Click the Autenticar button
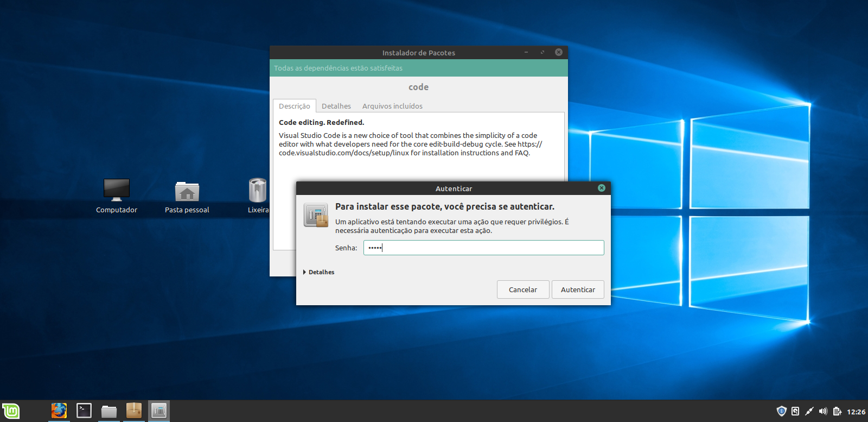This screenshot has height=422, width=868. click(578, 289)
